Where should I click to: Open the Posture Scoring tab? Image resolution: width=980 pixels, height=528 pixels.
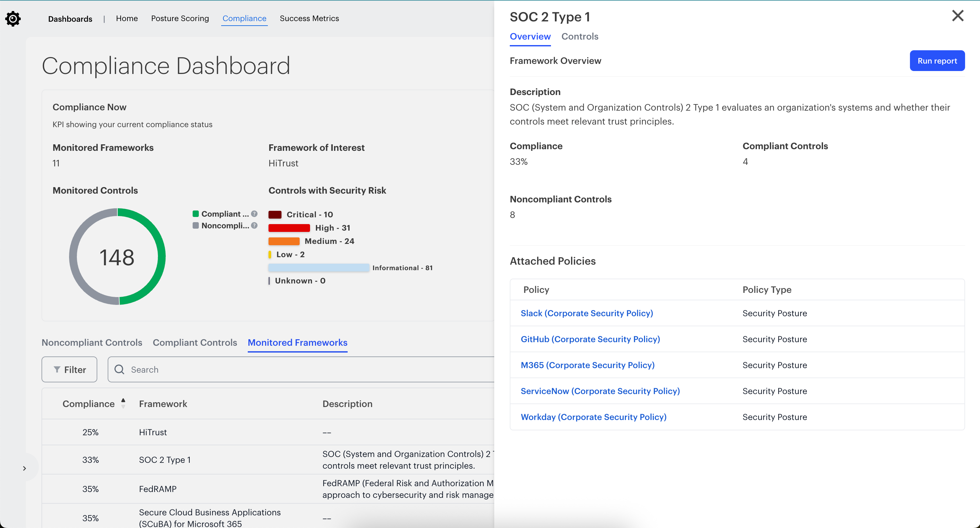[x=180, y=18]
